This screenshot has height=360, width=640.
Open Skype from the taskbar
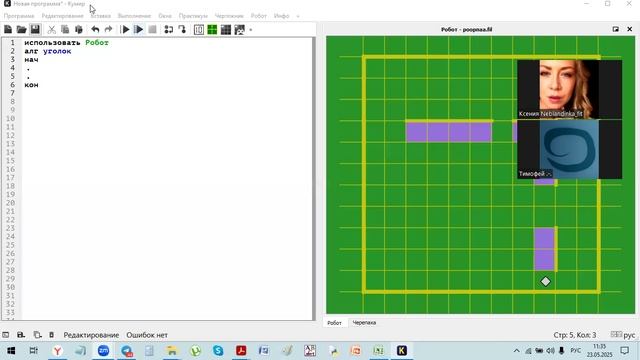[x=218, y=351]
